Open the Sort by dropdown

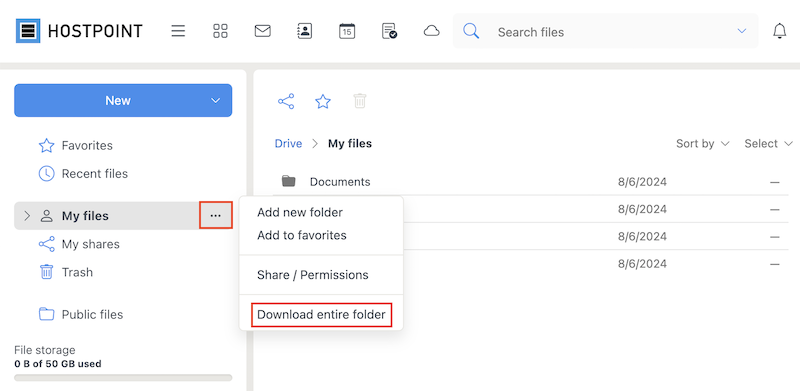[x=703, y=144]
